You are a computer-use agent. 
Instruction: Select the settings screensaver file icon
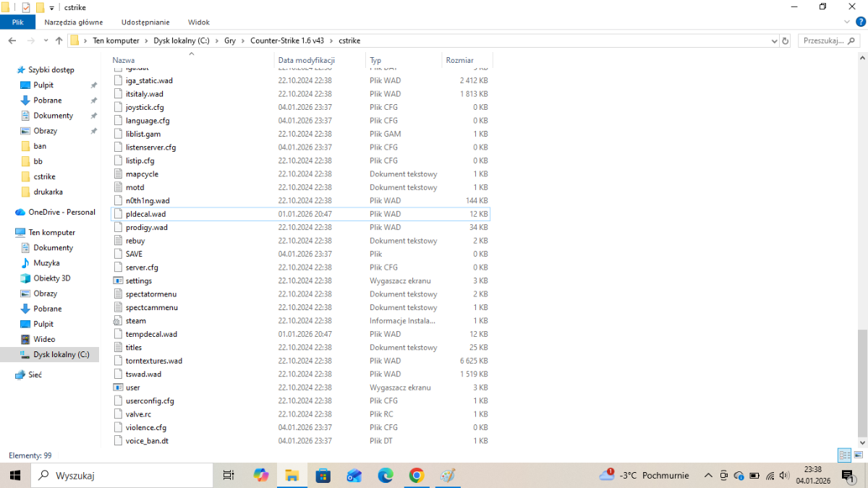click(119, 281)
